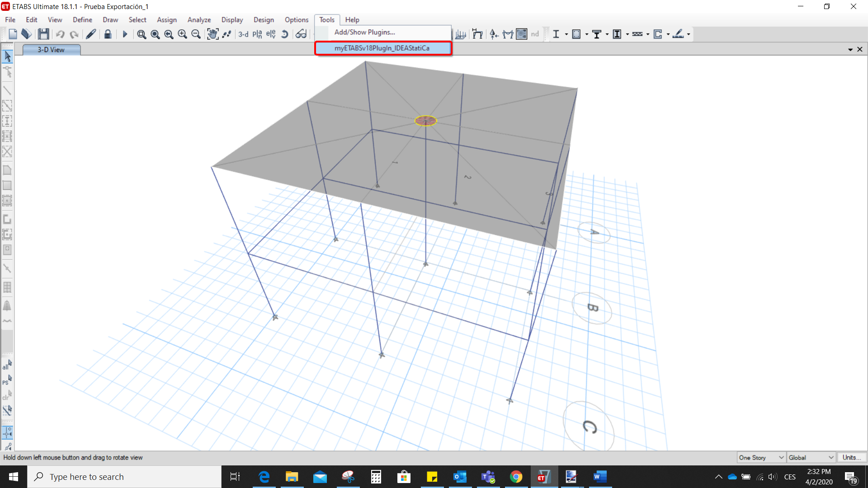Select the Draw Frame/Line Objects tool

7,90
